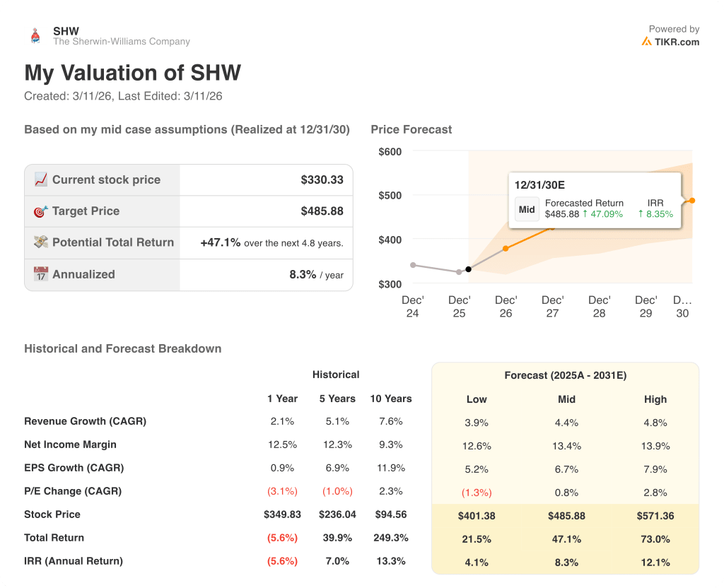
Task: Click the IRR (Annual Return) row label
Action: [x=72, y=561]
